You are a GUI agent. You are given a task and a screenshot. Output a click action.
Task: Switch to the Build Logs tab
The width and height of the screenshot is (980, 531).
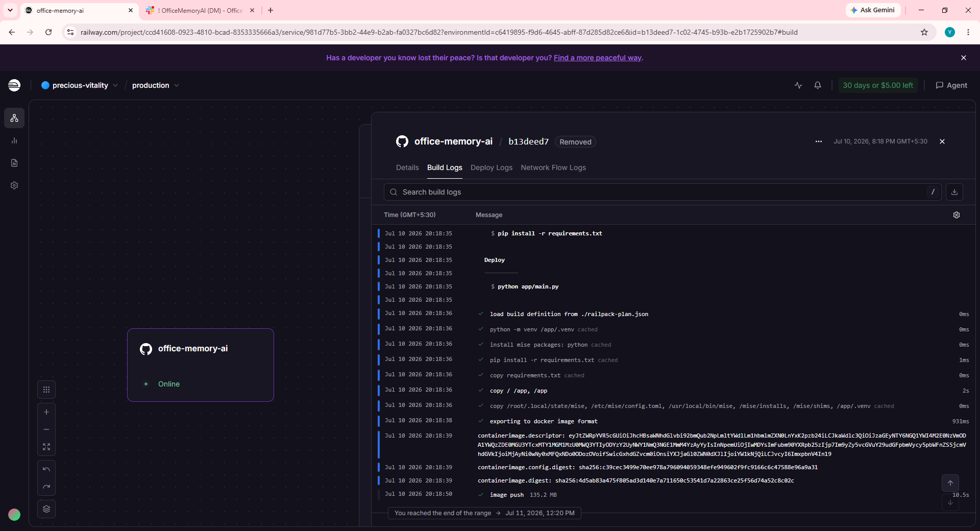click(x=445, y=167)
